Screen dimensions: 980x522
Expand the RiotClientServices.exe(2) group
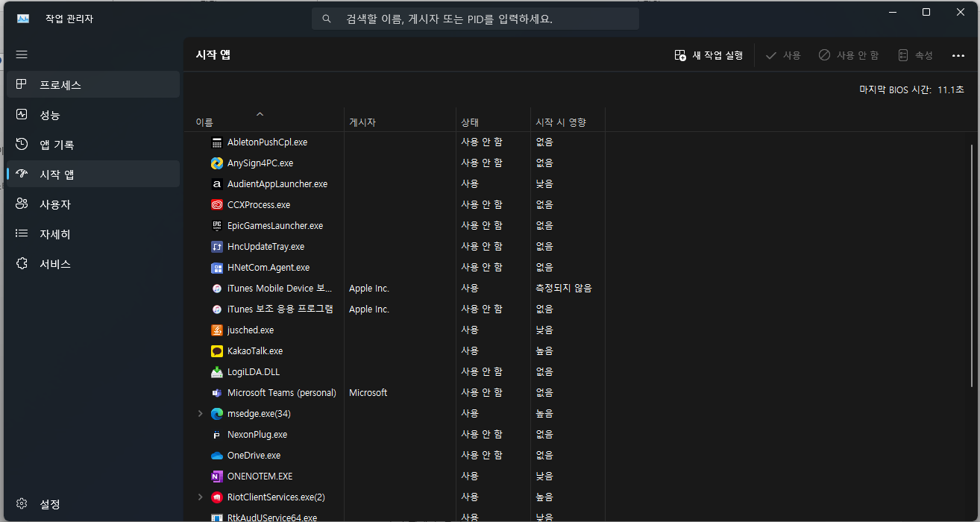point(200,497)
